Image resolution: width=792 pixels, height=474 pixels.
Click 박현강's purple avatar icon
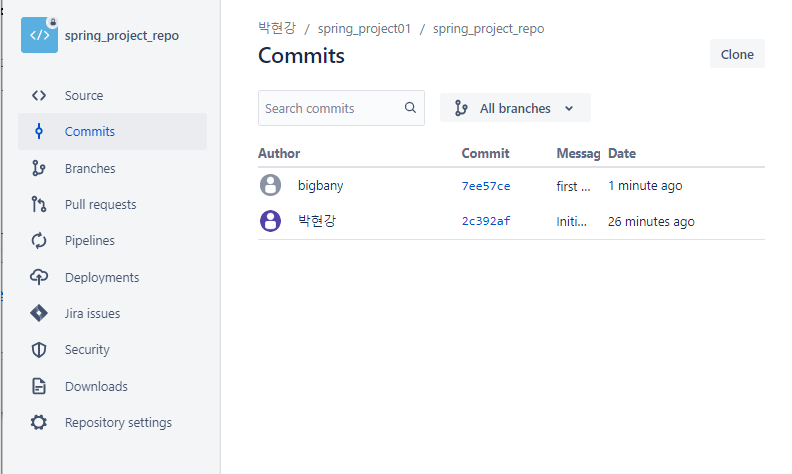tap(270, 221)
